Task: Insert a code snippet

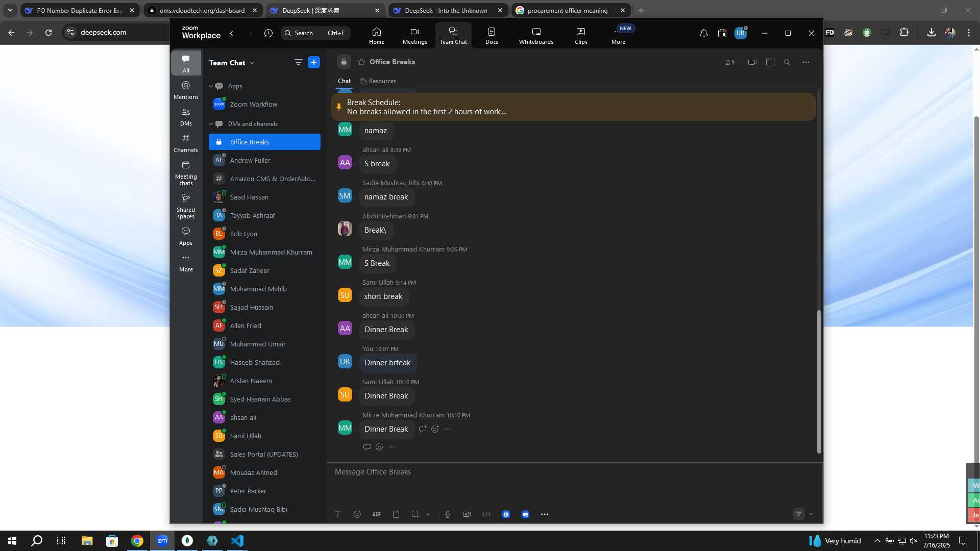Action: [x=486, y=514]
